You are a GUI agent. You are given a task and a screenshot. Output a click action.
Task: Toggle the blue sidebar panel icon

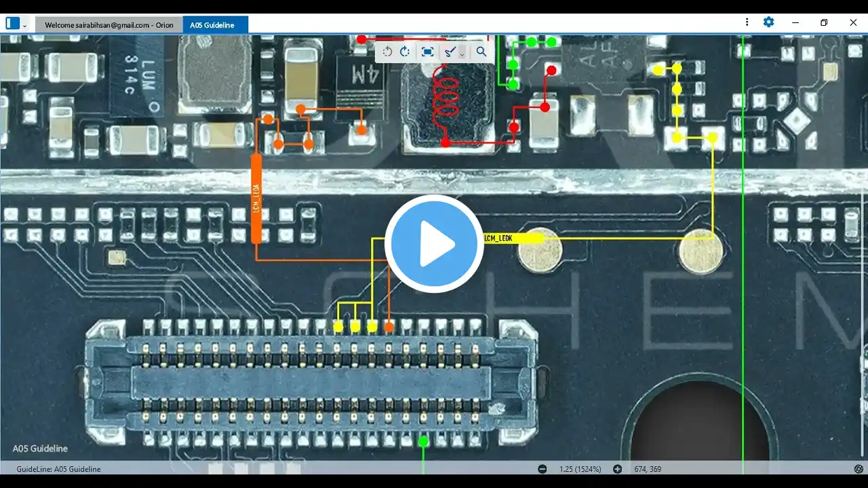tap(12, 24)
